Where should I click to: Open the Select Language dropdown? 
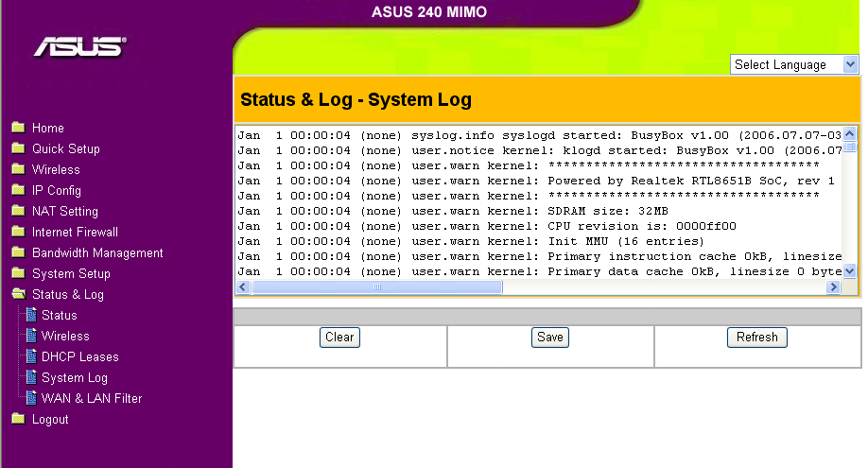(x=794, y=65)
